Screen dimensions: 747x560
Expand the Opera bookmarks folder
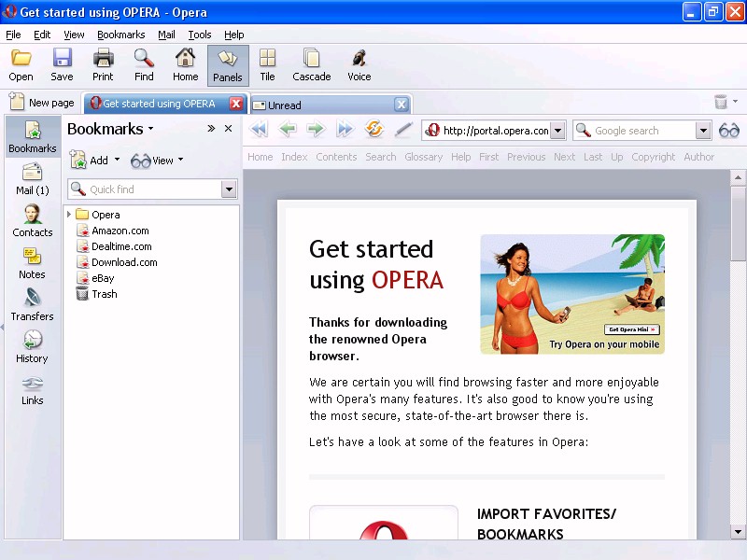click(69, 215)
